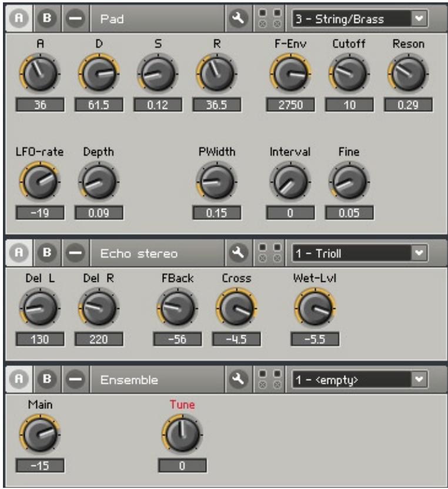The width and height of the screenshot is (448, 489).
Task: Open the 1 - Trioll preset dropdown
Action: pyautogui.click(x=360, y=253)
